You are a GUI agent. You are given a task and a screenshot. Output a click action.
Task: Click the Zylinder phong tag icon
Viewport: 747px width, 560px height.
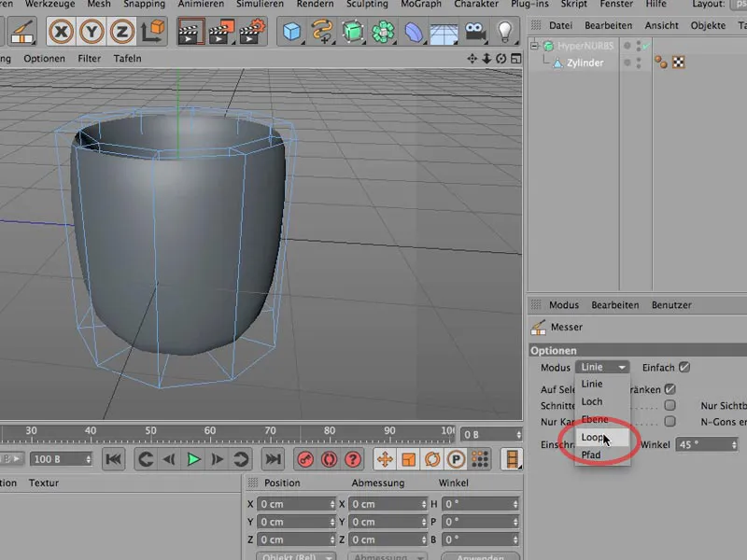point(661,63)
